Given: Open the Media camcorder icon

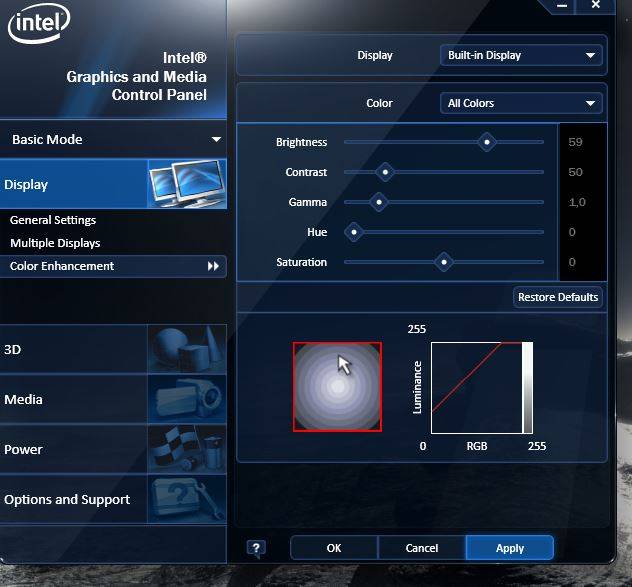Looking at the screenshot, I should tap(187, 399).
